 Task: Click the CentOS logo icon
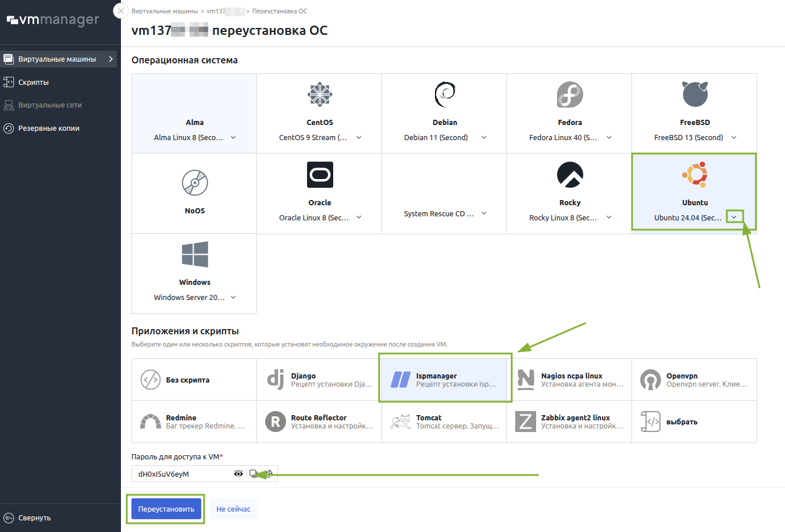[320, 95]
